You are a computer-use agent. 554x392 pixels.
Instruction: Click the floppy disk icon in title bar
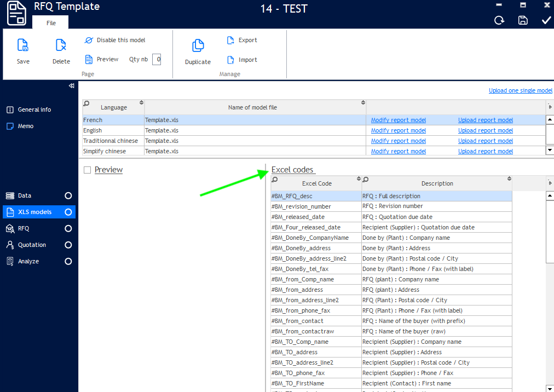[523, 20]
